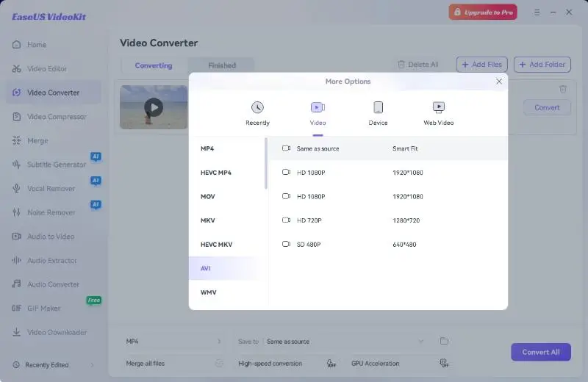Toggle Merge all files
The width and height of the screenshot is (588, 382).
pyautogui.click(x=219, y=363)
